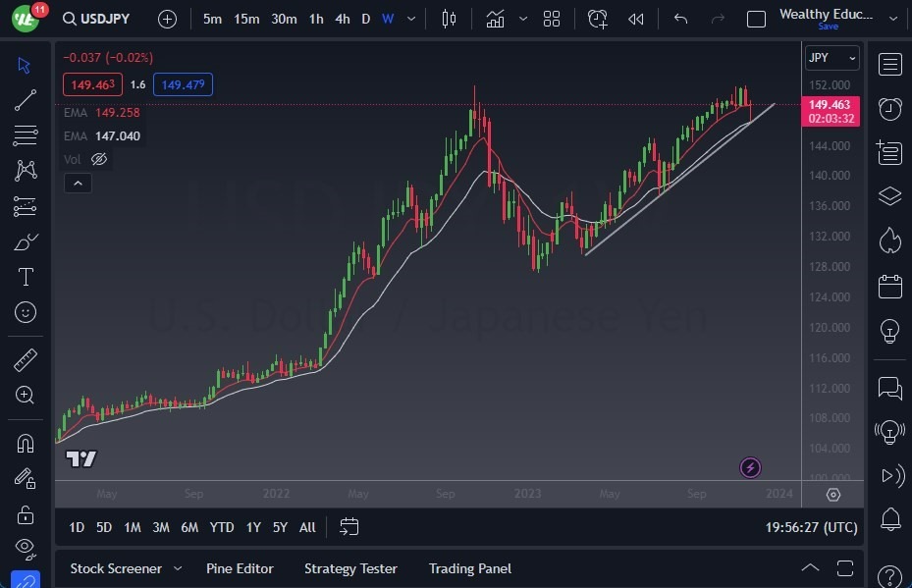912x588 pixels.
Task: Select the Zoom In magnifier tool
Action: (x=25, y=396)
